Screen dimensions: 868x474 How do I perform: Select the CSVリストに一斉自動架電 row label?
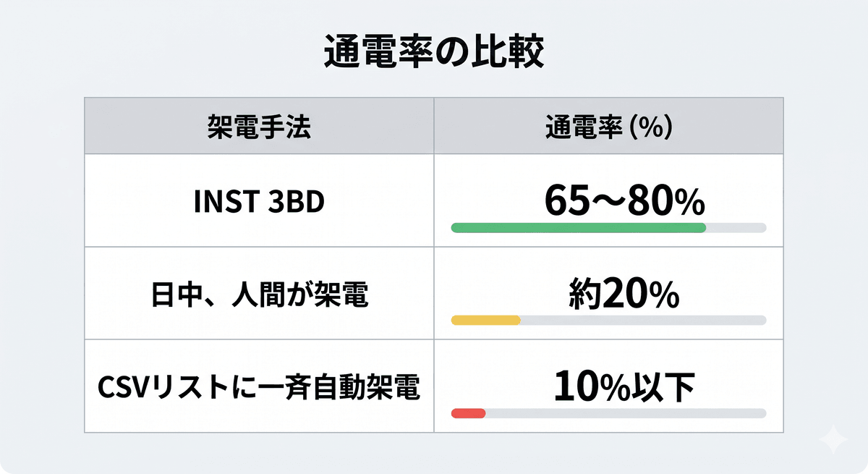coord(259,388)
